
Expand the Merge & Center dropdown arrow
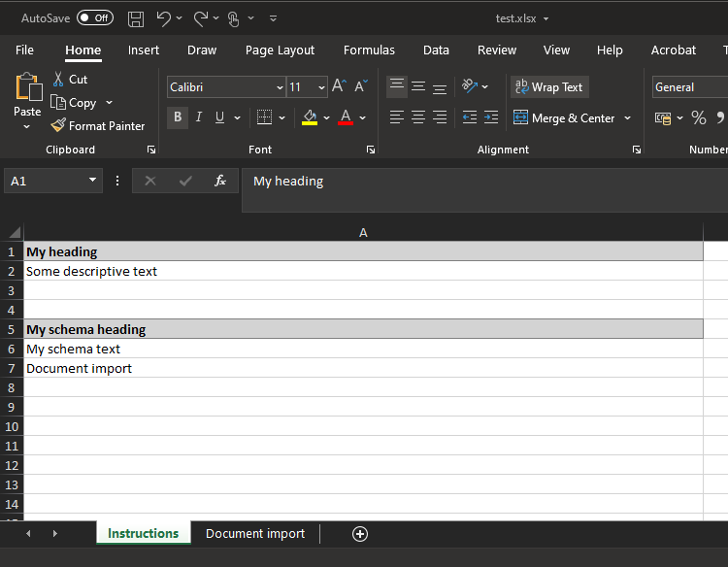click(x=627, y=118)
